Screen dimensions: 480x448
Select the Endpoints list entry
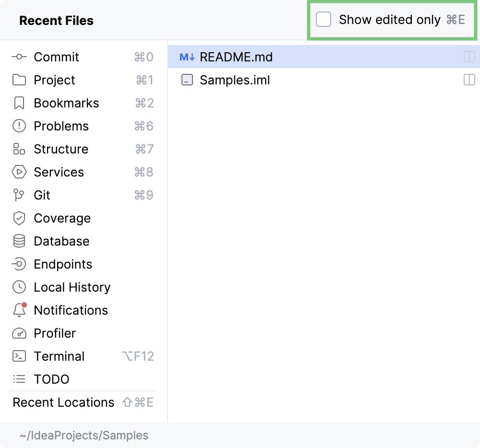click(62, 264)
